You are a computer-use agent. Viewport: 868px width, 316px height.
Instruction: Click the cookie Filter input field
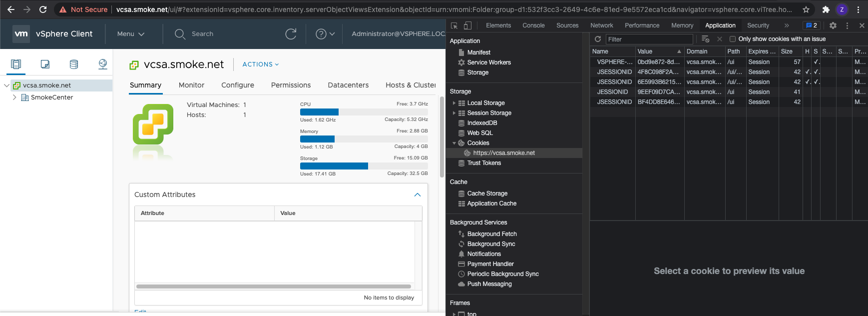point(649,39)
